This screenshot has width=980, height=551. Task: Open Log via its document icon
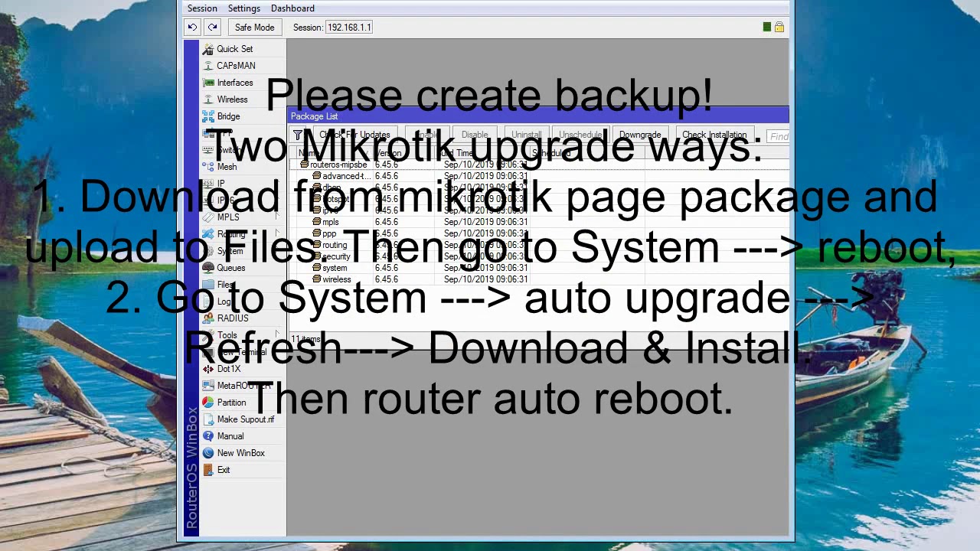tap(207, 302)
